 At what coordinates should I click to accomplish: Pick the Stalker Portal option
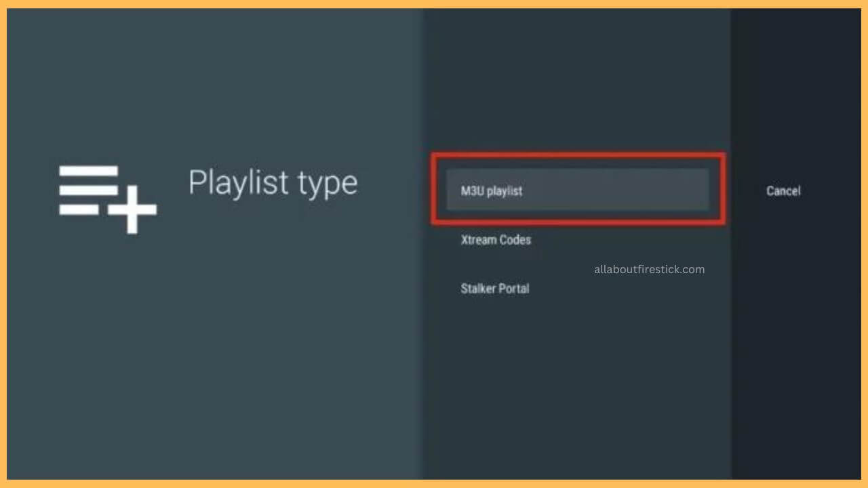point(495,289)
